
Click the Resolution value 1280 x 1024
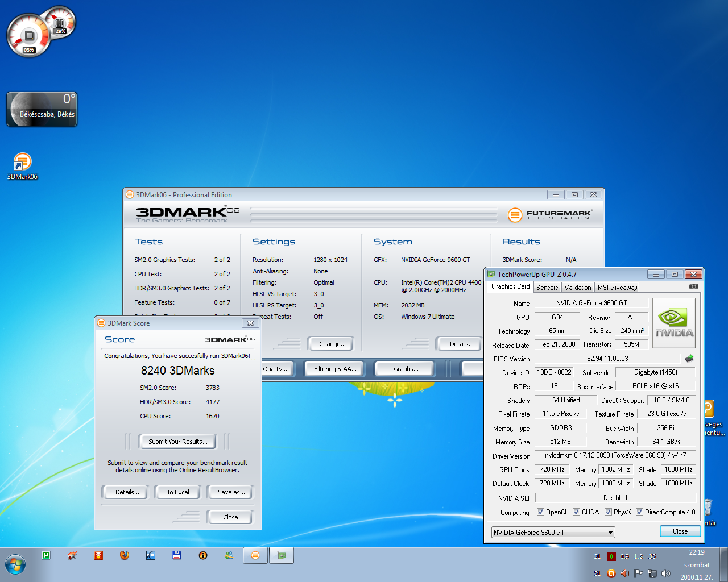click(x=330, y=260)
